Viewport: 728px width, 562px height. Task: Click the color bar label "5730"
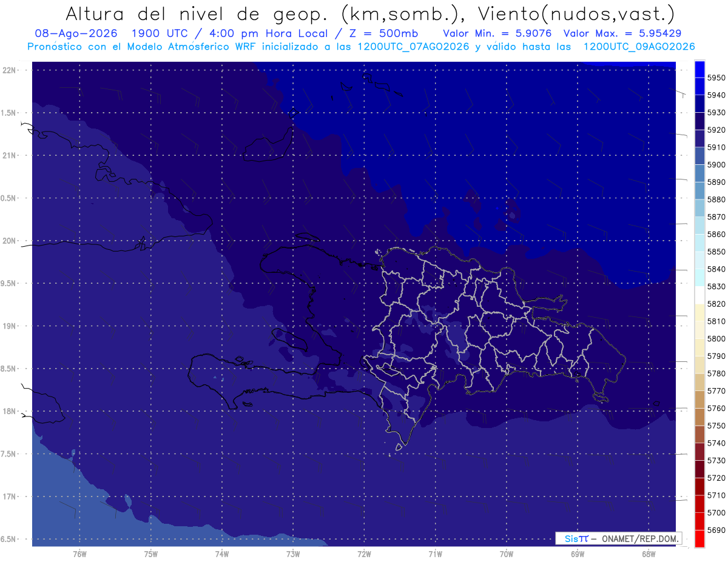(x=716, y=461)
